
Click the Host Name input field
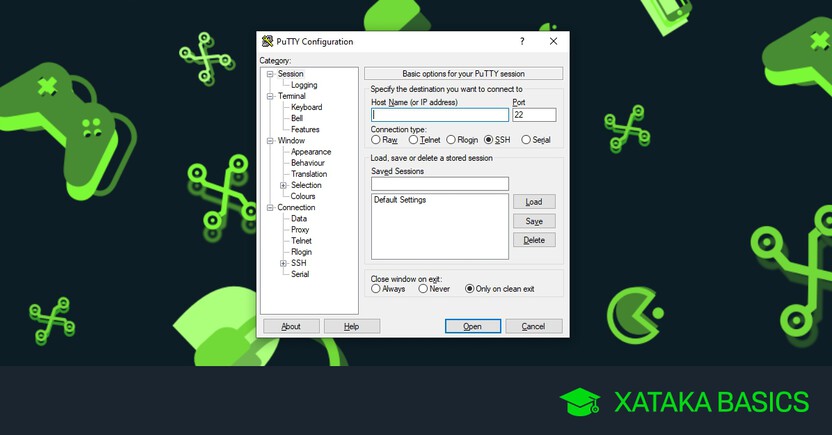pyautogui.click(x=439, y=115)
